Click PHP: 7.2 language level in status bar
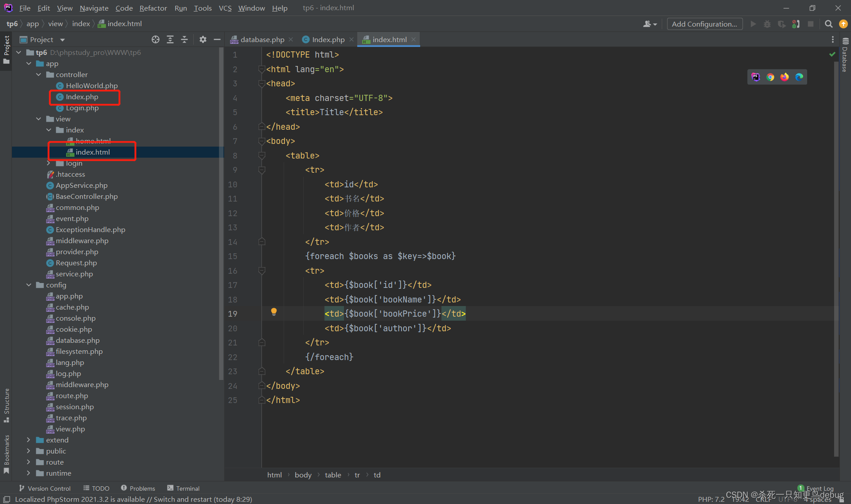Image resolution: width=851 pixels, height=504 pixels. [x=711, y=499]
